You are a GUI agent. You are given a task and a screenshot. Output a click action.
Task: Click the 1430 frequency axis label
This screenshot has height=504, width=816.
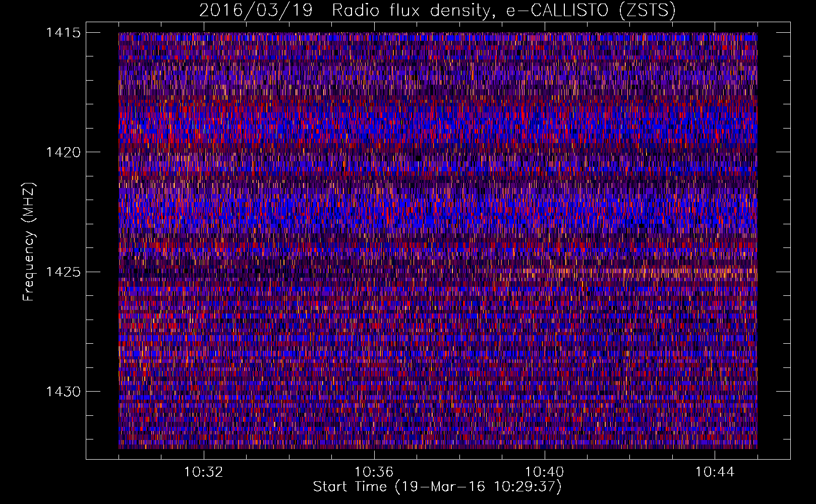pos(63,392)
